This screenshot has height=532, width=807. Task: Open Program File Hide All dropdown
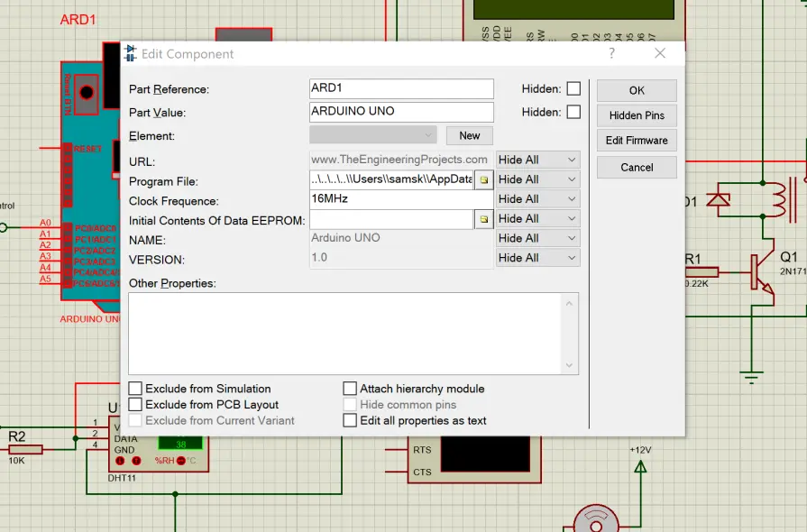click(x=537, y=179)
